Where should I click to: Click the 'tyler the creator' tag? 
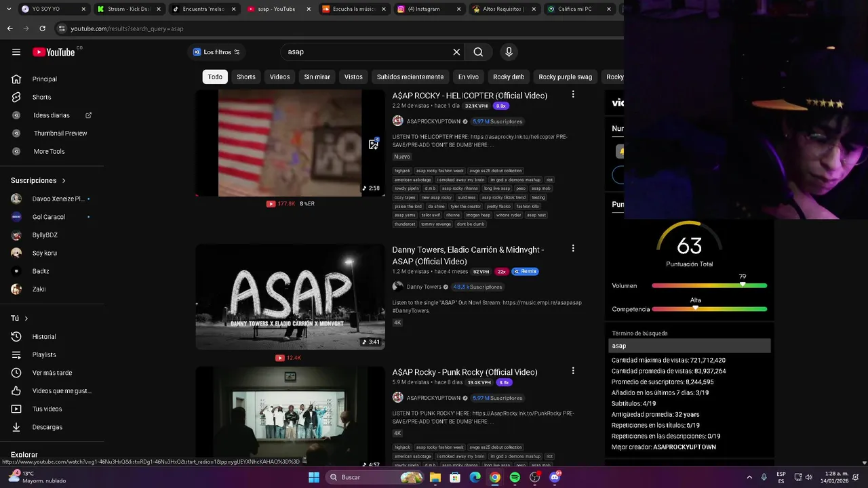pyautogui.click(x=465, y=206)
